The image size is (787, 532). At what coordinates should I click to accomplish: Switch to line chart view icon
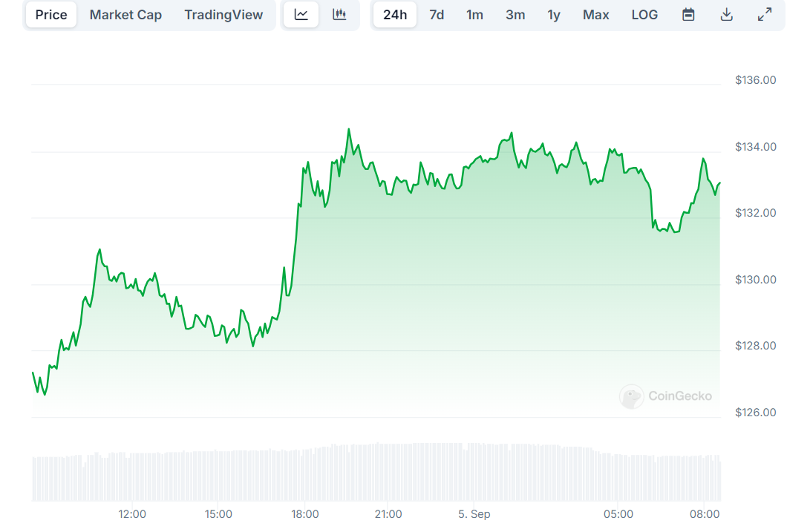301,15
